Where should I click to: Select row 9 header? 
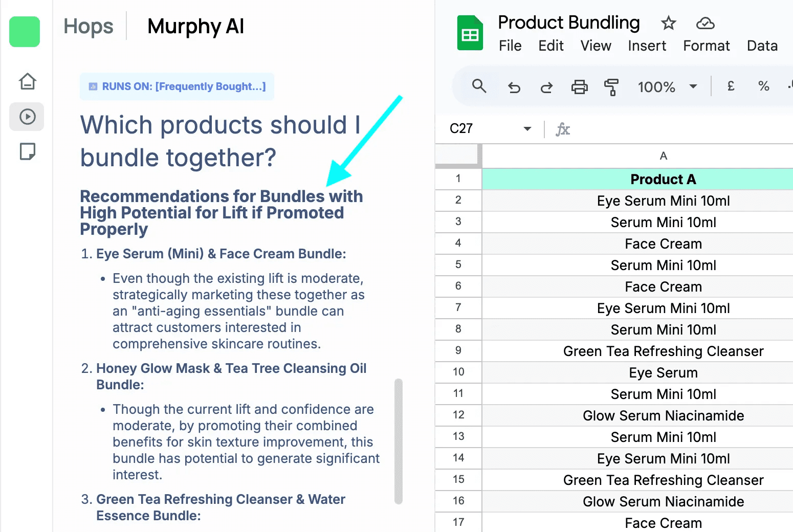click(458, 351)
